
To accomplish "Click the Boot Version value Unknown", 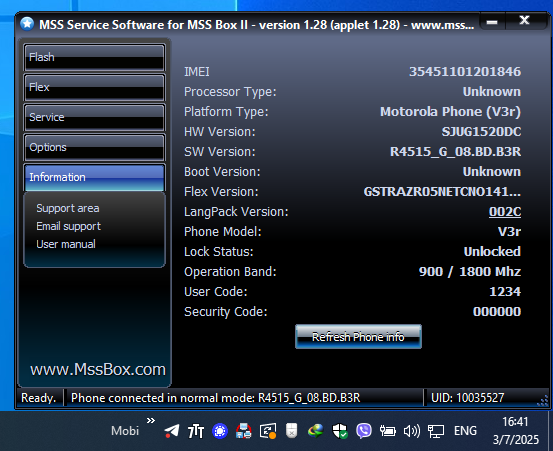I will [x=492, y=172].
